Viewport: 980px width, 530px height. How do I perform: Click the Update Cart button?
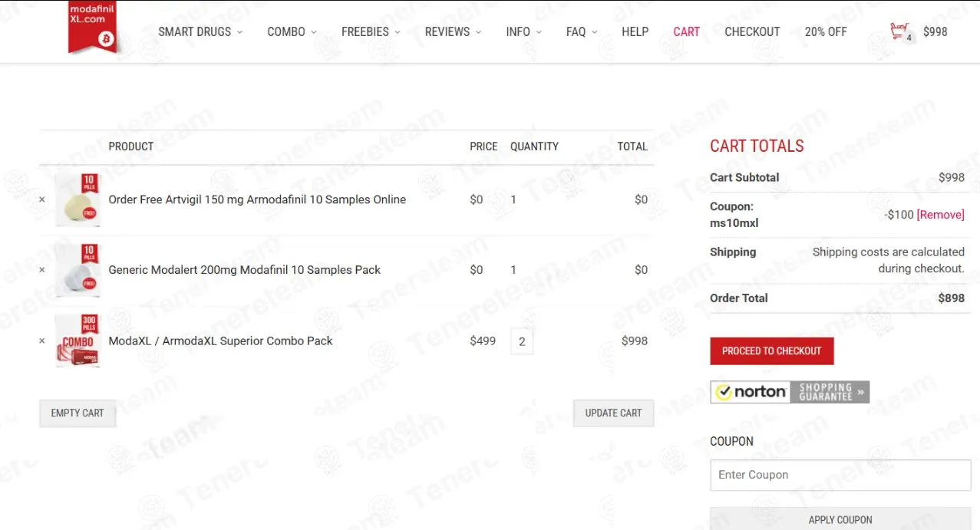click(613, 413)
